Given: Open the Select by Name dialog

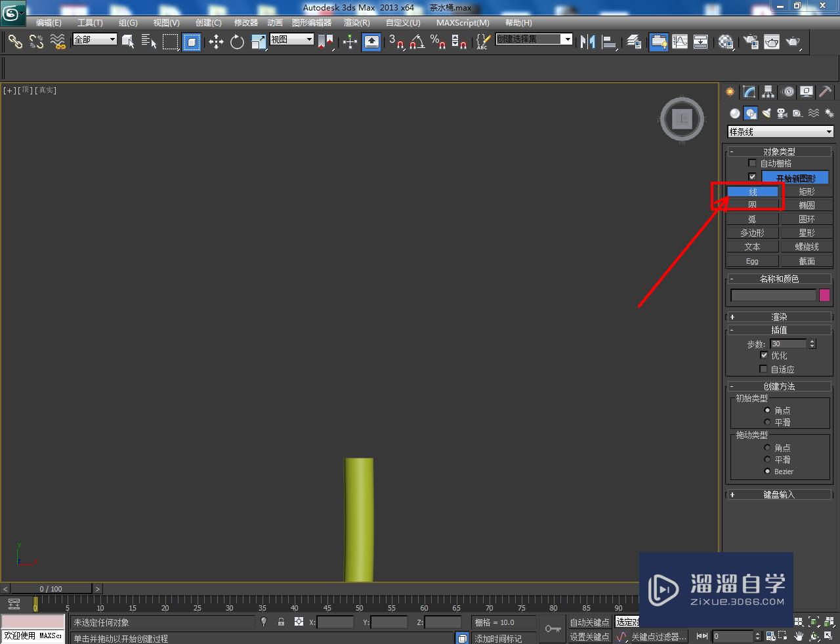Looking at the screenshot, I should coord(149,42).
